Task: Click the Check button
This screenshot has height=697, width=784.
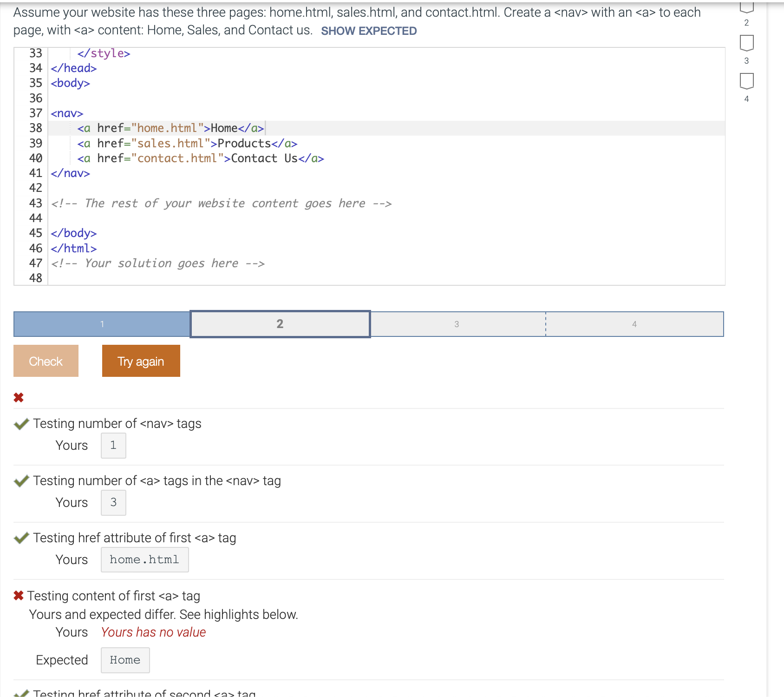Action: click(x=46, y=361)
